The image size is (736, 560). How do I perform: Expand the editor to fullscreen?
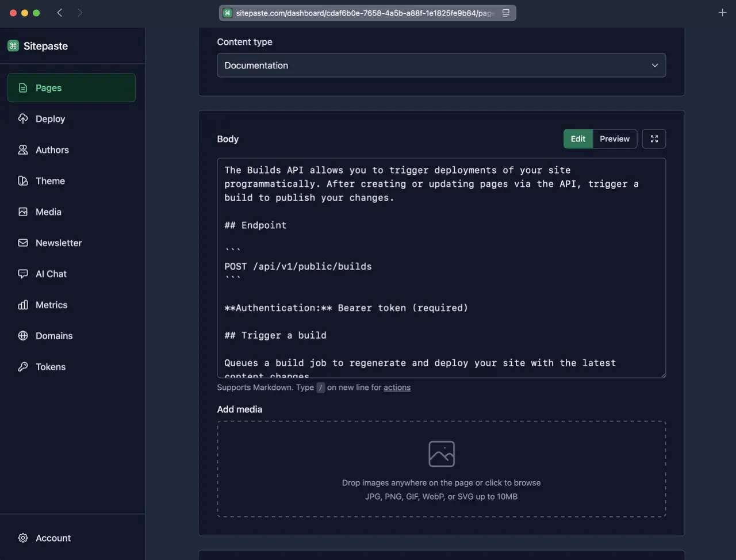click(x=654, y=139)
